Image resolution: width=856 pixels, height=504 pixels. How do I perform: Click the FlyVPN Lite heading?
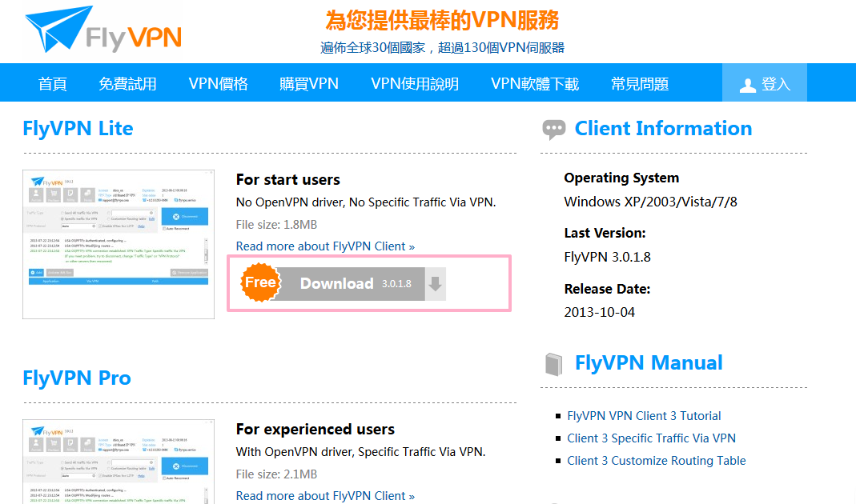coord(78,128)
